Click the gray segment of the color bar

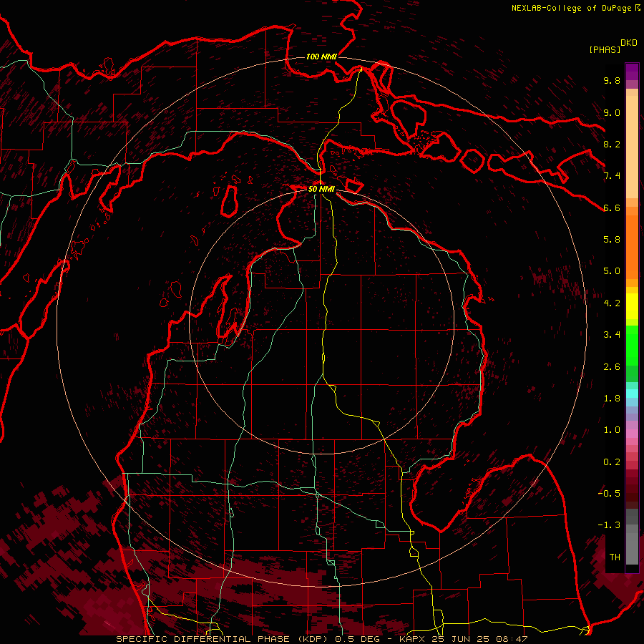coord(632,537)
